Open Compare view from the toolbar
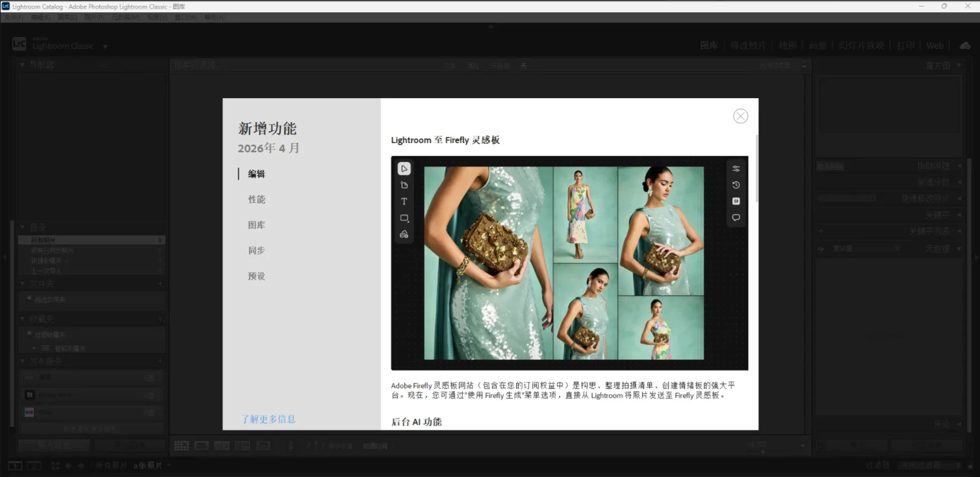 pyautogui.click(x=222, y=446)
